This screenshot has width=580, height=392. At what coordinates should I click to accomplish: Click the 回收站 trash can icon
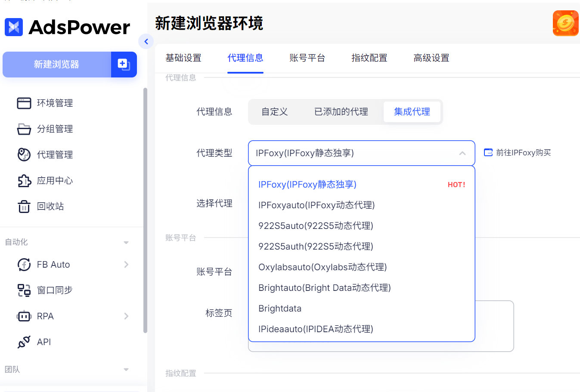tap(24, 207)
